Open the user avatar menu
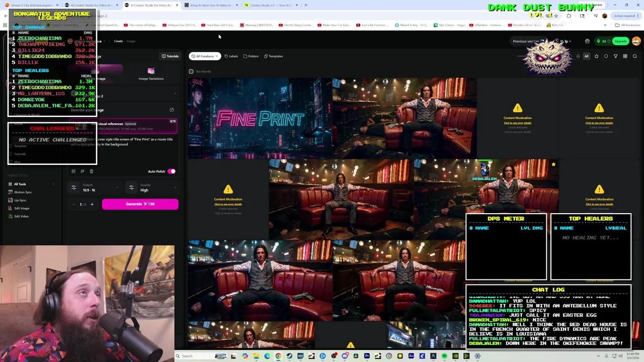Image resolution: width=644 pixels, height=362 pixels. point(636,41)
